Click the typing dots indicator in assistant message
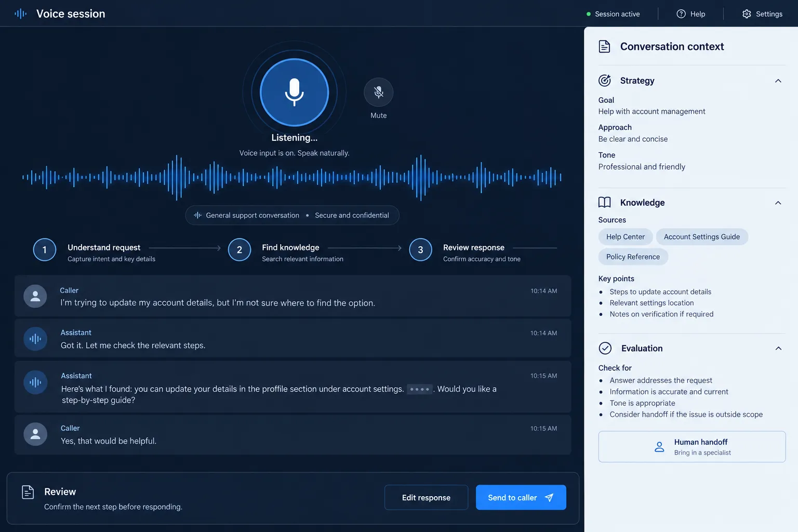The width and height of the screenshot is (798, 532). pyautogui.click(x=420, y=389)
